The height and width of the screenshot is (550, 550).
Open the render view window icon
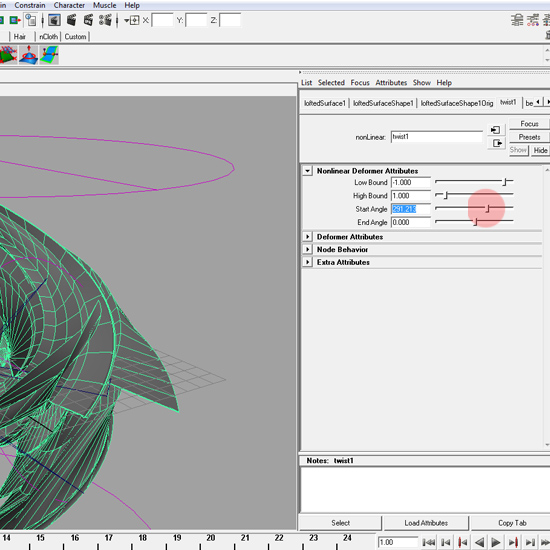[54, 20]
